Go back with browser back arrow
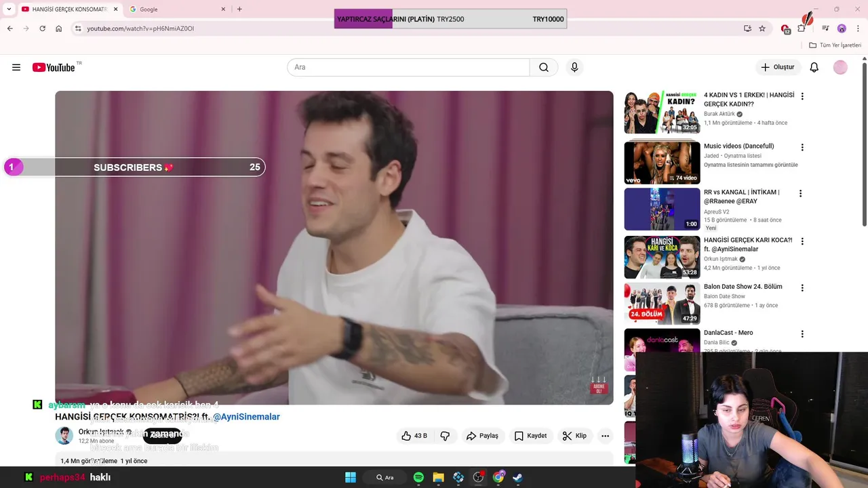Screen dimensions: 868x488 [9, 28]
